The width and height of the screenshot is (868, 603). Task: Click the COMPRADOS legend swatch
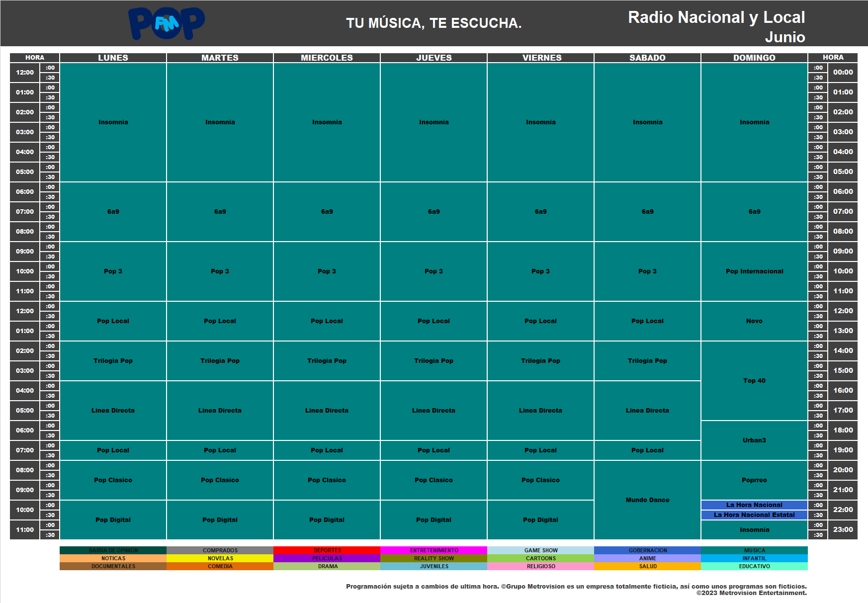220,550
